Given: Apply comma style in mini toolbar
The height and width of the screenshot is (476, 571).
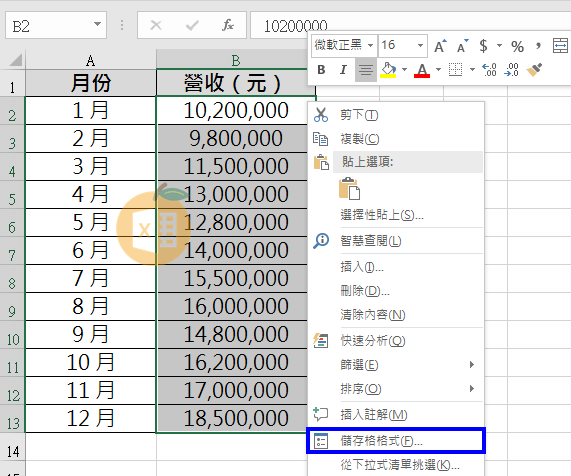Looking at the screenshot, I should click(538, 46).
